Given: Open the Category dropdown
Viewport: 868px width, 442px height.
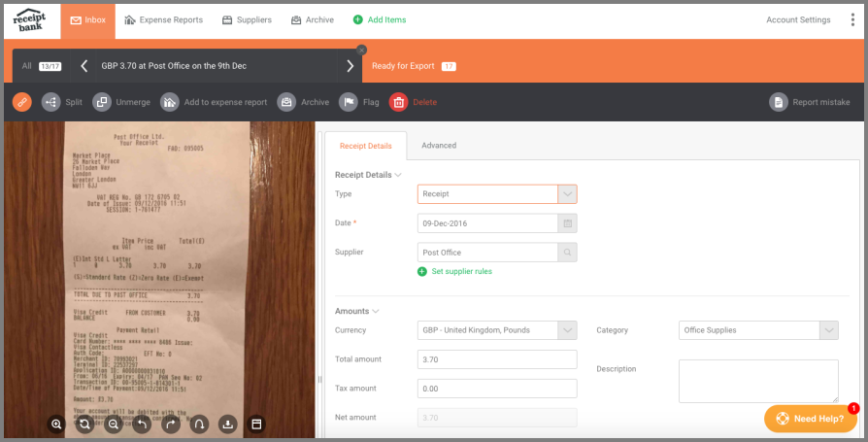Looking at the screenshot, I should pyautogui.click(x=829, y=330).
